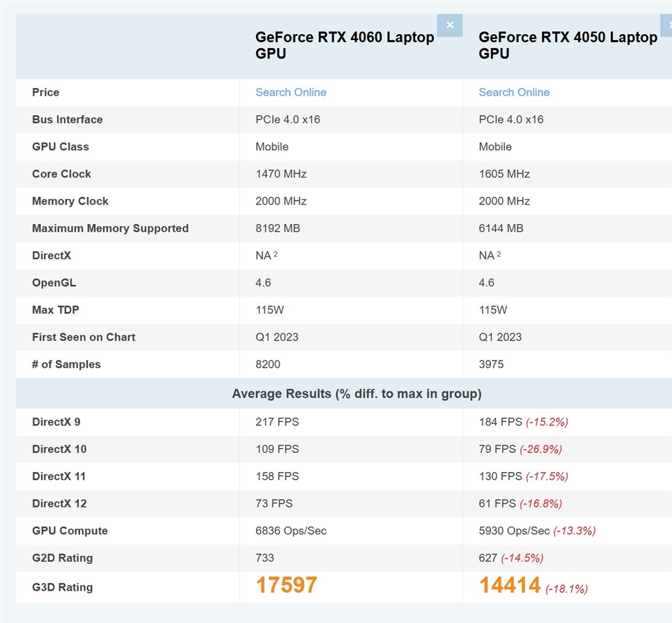Select the 17597 G3D Rating score

(x=286, y=585)
